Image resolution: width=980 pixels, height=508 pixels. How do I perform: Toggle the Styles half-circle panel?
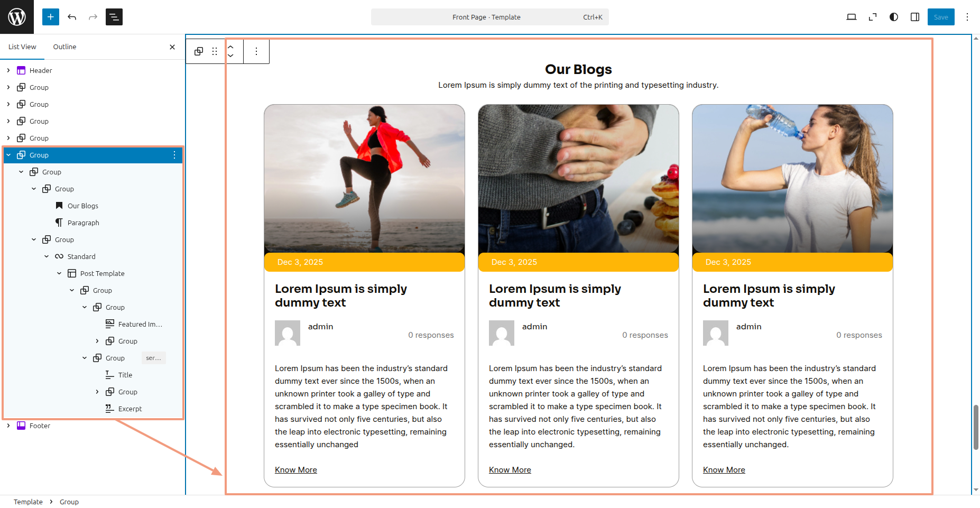893,17
